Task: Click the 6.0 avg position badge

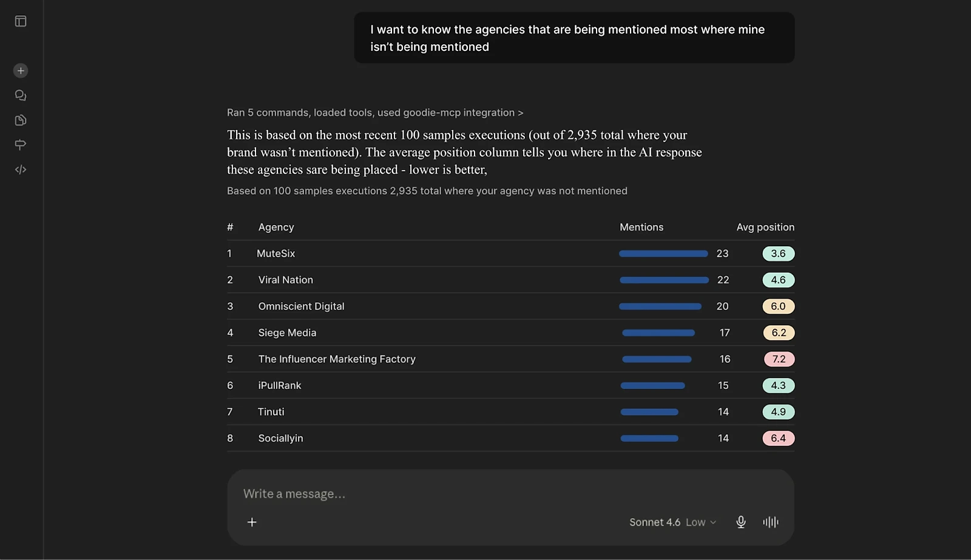Action: pyautogui.click(x=779, y=306)
